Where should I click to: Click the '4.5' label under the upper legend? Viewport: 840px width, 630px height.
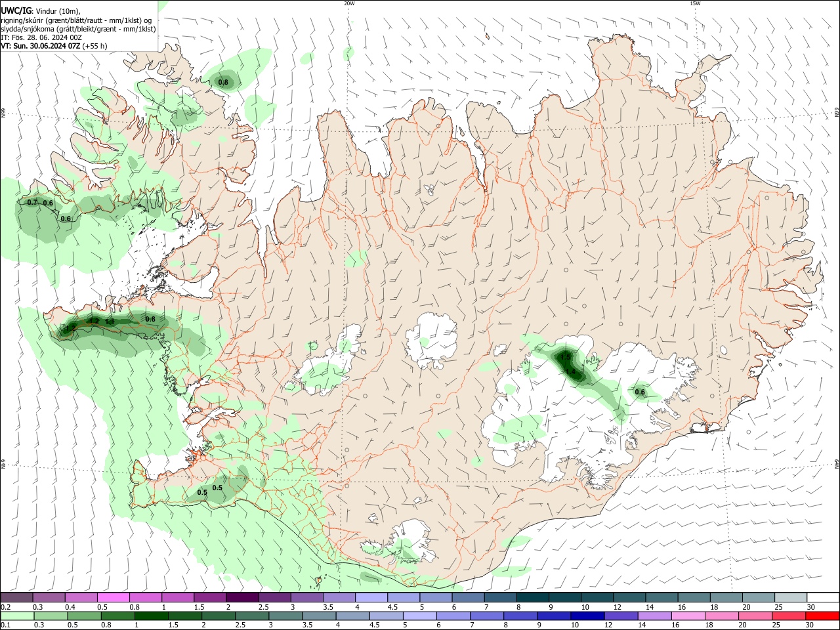(392, 606)
